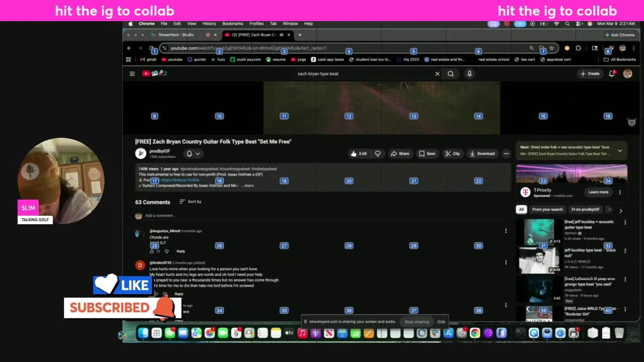644x362 pixels.
Task: Stop sharing in the StreamYard bar
Action: point(417,322)
